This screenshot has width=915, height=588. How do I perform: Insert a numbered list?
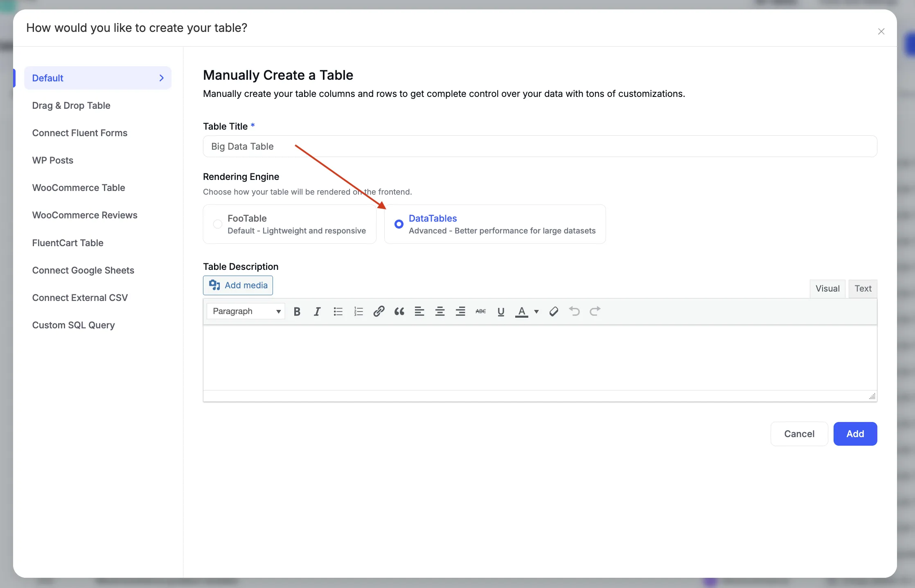click(358, 312)
